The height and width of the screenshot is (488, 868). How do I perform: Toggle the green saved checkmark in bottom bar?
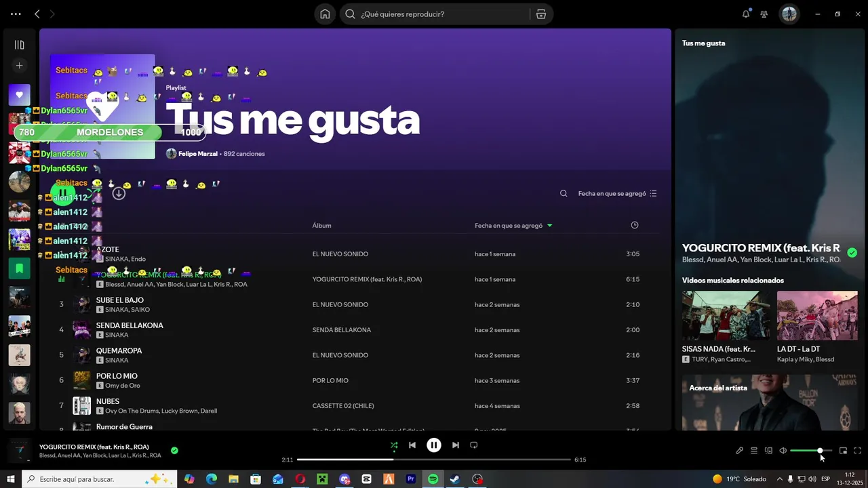point(174,450)
